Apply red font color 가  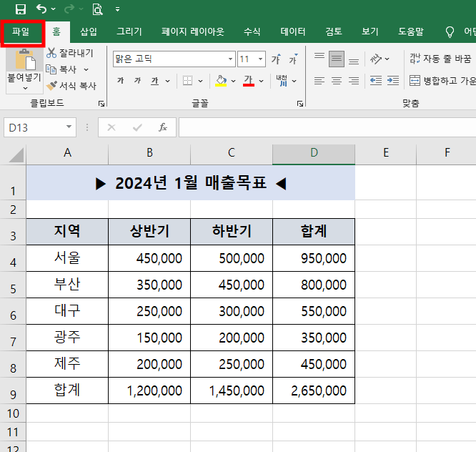[x=249, y=81]
